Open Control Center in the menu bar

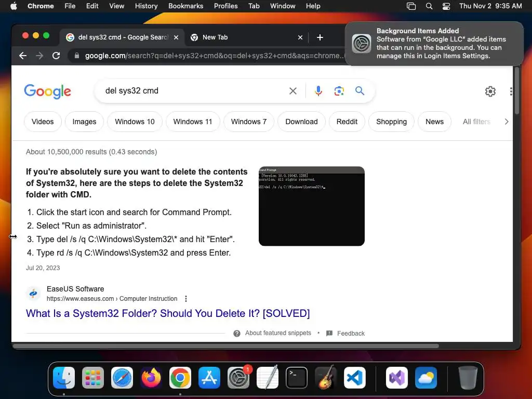click(446, 6)
